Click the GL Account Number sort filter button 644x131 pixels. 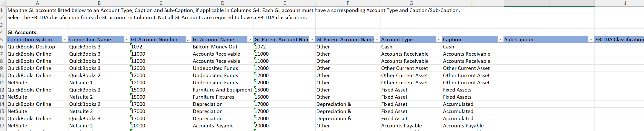[188, 39]
